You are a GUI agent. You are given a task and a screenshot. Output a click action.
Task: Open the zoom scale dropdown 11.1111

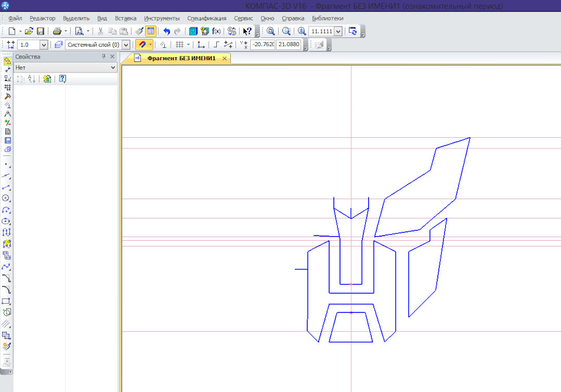point(338,32)
